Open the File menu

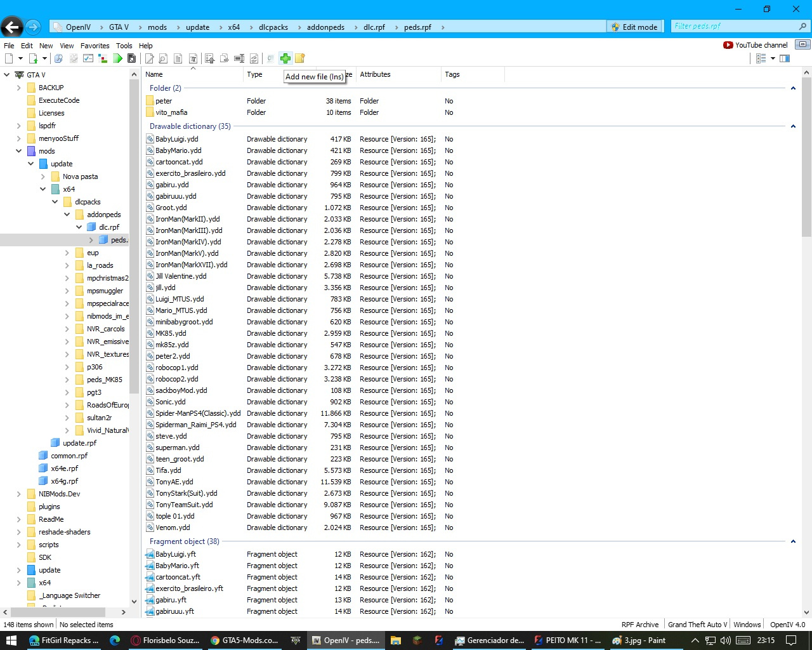tap(9, 46)
